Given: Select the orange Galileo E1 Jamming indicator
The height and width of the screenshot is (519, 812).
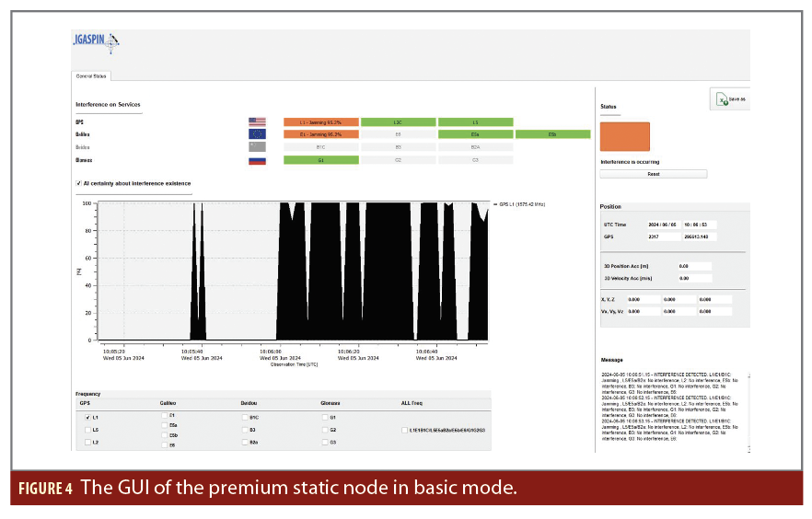Looking at the screenshot, I should (x=320, y=134).
